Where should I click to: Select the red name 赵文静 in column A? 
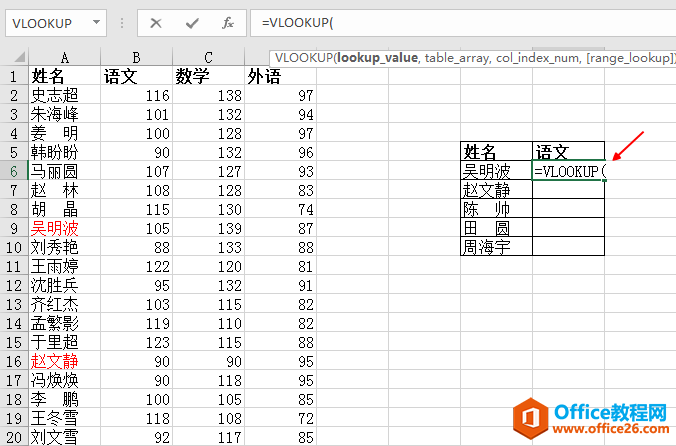[65, 361]
